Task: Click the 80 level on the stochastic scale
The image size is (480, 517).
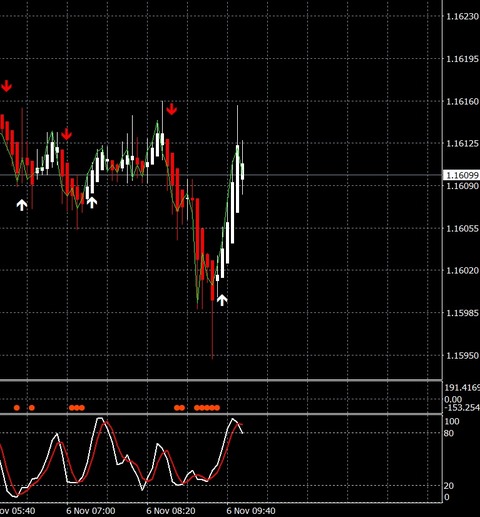Action: click(x=449, y=433)
